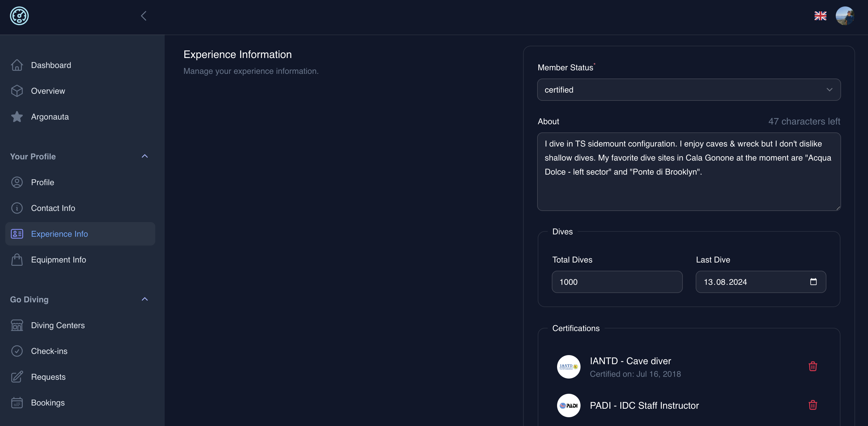Click the Total Dives input field
868x426 pixels.
[617, 282]
